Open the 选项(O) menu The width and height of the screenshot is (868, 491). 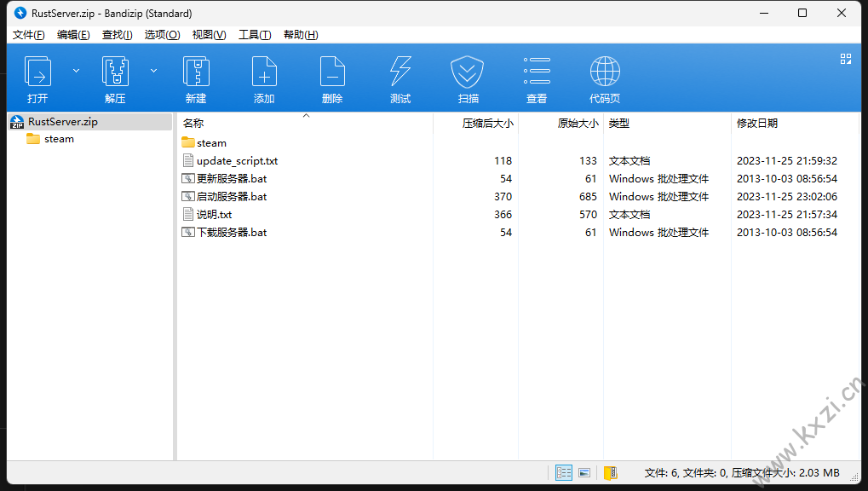pyautogui.click(x=162, y=35)
